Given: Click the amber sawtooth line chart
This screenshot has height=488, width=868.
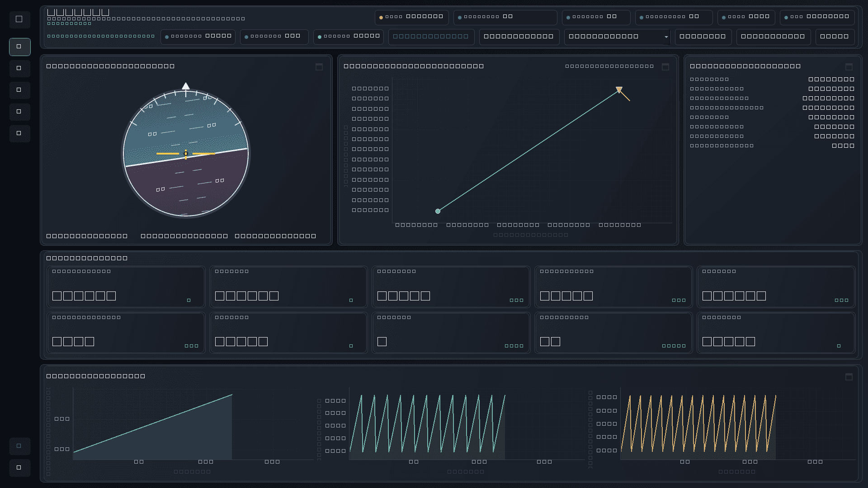Looking at the screenshot, I should pyautogui.click(x=698, y=424).
